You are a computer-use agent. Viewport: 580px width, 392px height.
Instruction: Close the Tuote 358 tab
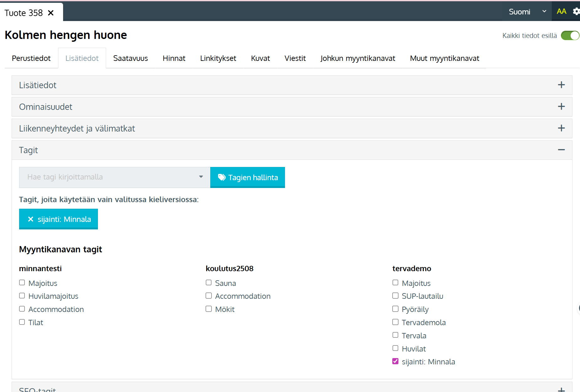(x=51, y=13)
